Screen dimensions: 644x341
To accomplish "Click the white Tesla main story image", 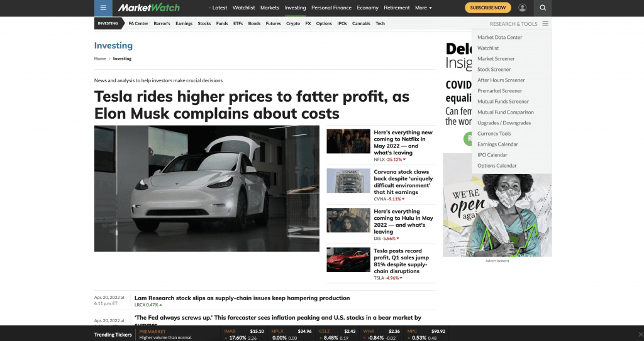I will [x=206, y=188].
